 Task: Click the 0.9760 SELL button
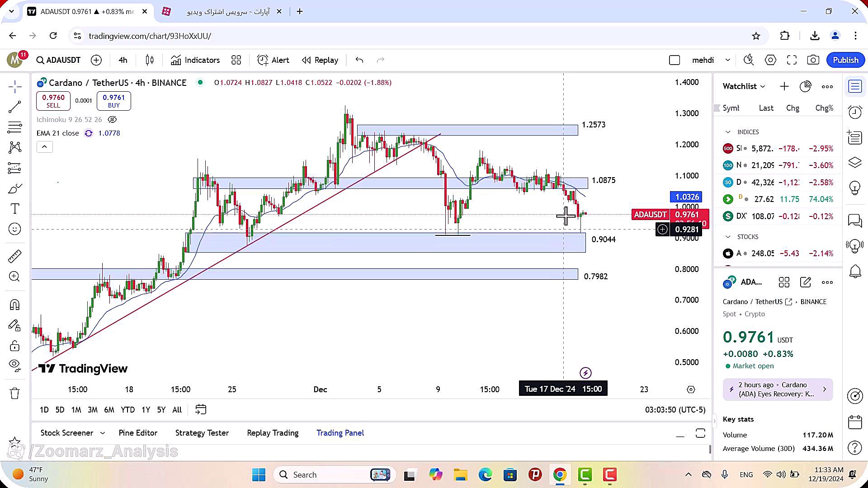[53, 101]
